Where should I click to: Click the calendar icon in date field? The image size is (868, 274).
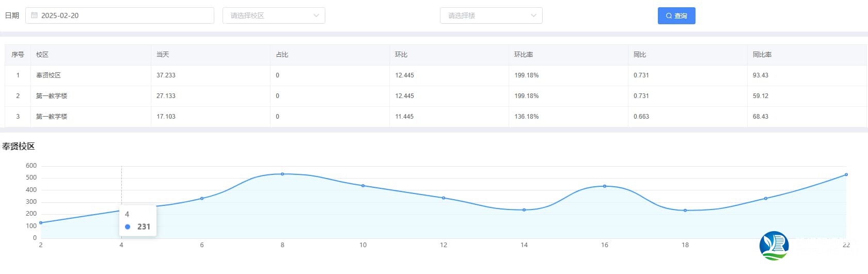click(x=35, y=15)
